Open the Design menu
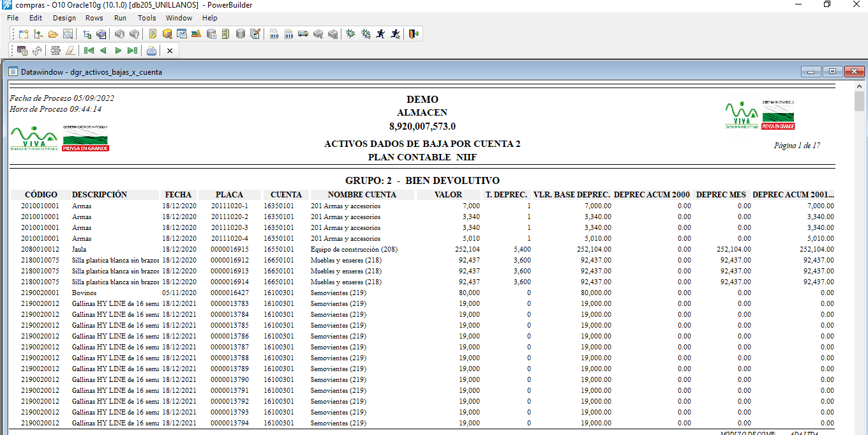 (64, 18)
